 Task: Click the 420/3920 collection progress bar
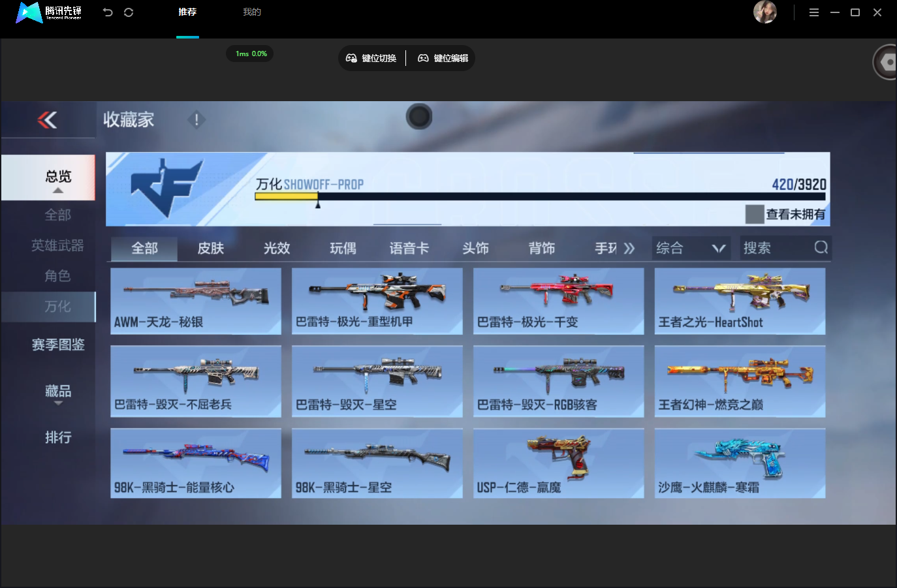click(540, 196)
